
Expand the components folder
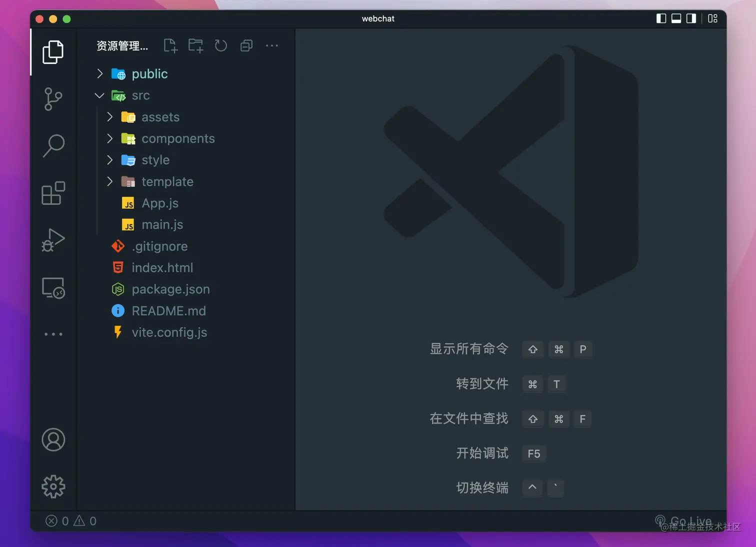110,138
